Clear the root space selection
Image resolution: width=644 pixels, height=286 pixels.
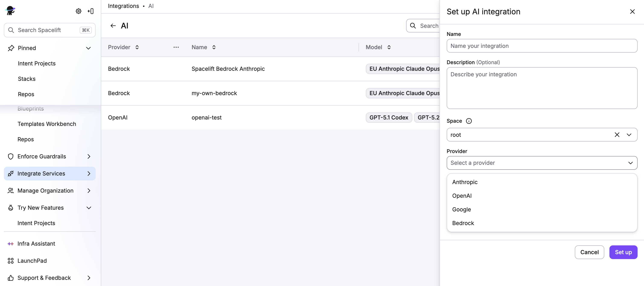pyautogui.click(x=617, y=135)
